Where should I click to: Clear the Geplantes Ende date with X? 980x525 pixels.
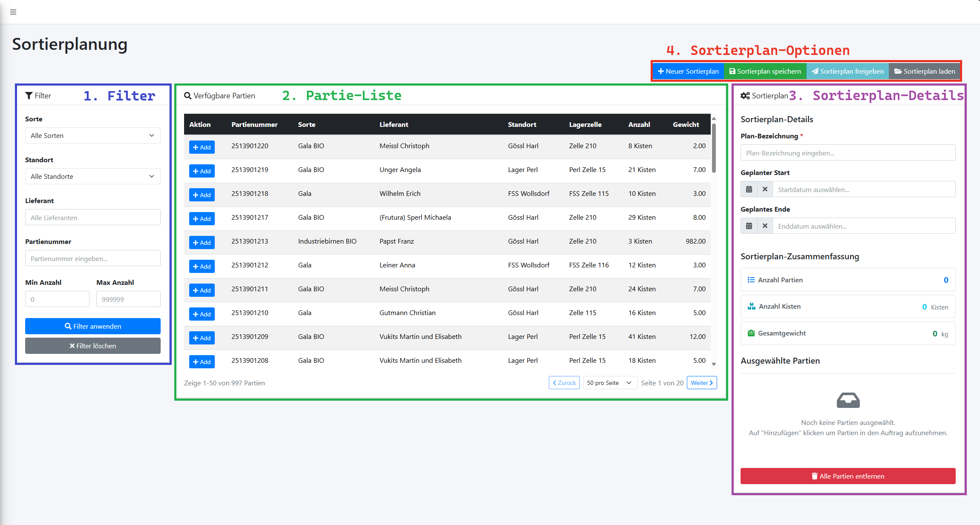click(x=765, y=226)
